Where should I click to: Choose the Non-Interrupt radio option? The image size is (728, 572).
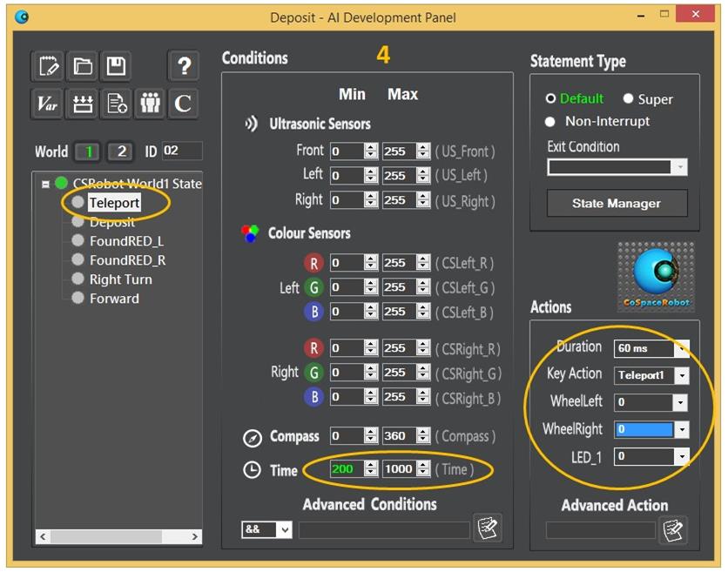(549, 122)
